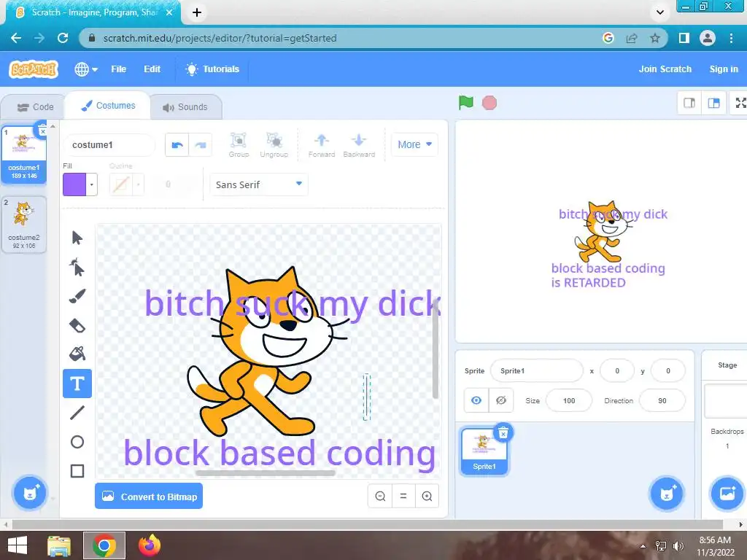Switch to the Code tab

(35, 107)
